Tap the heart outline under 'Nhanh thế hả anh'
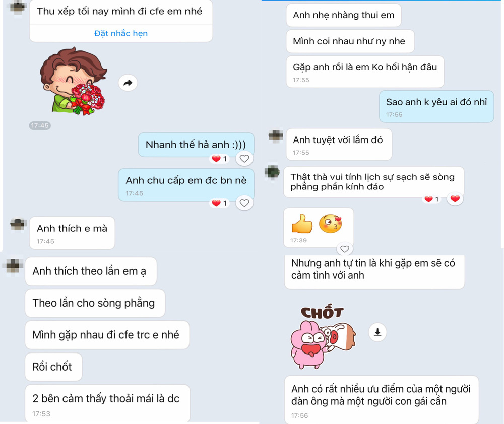The width and height of the screenshot is (504, 424). click(x=244, y=158)
